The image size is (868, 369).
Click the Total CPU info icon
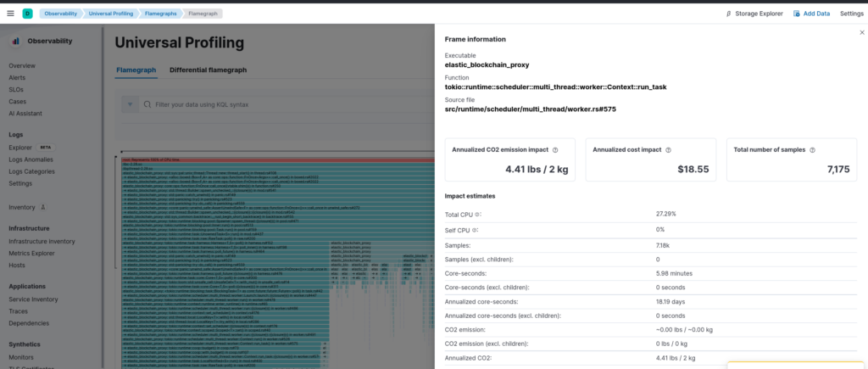point(478,214)
